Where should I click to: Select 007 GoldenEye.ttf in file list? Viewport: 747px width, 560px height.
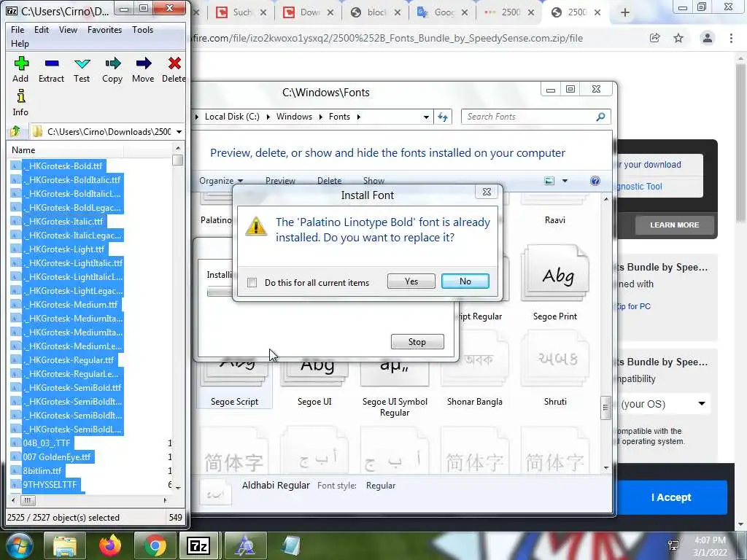click(x=56, y=457)
